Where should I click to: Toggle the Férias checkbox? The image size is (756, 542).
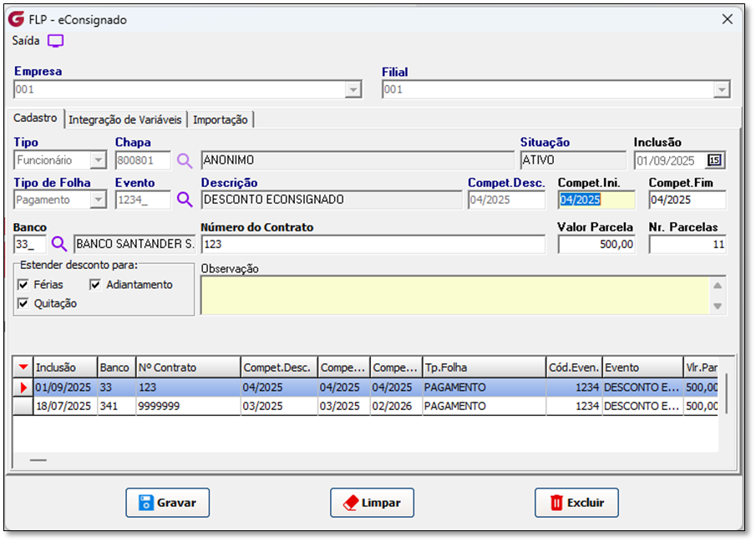tap(23, 285)
